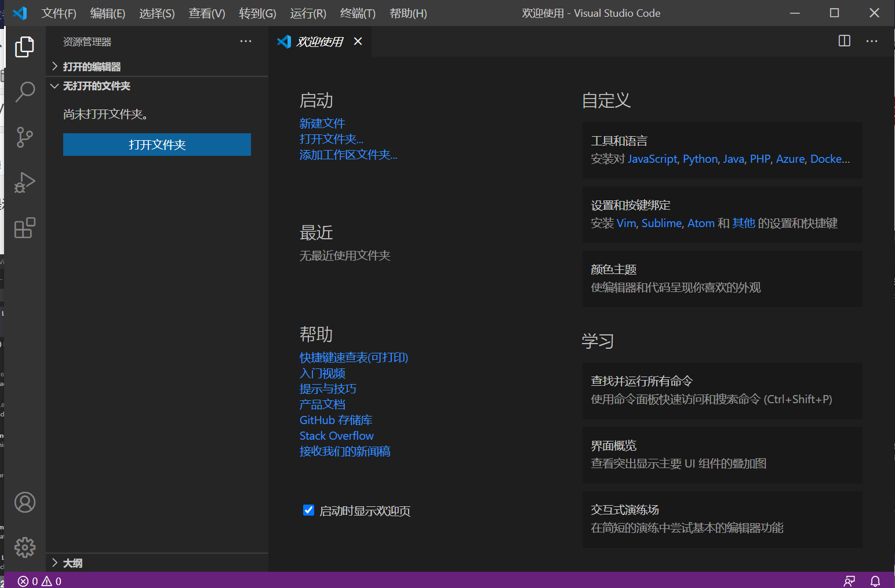The width and height of the screenshot is (895, 588).
Task: Open the Extensions view icon
Action: click(x=24, y=228)
